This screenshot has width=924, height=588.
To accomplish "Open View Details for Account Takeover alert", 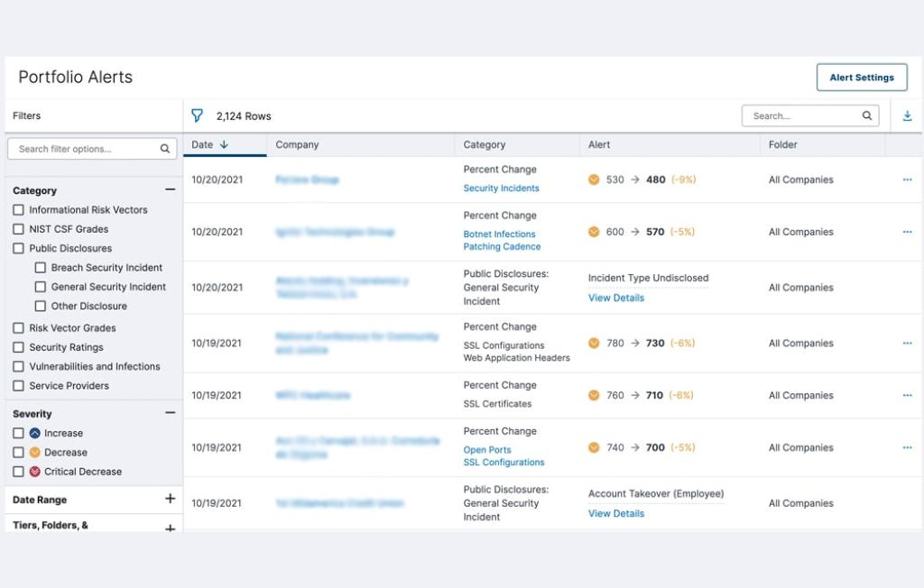I will tap(616, 513).
